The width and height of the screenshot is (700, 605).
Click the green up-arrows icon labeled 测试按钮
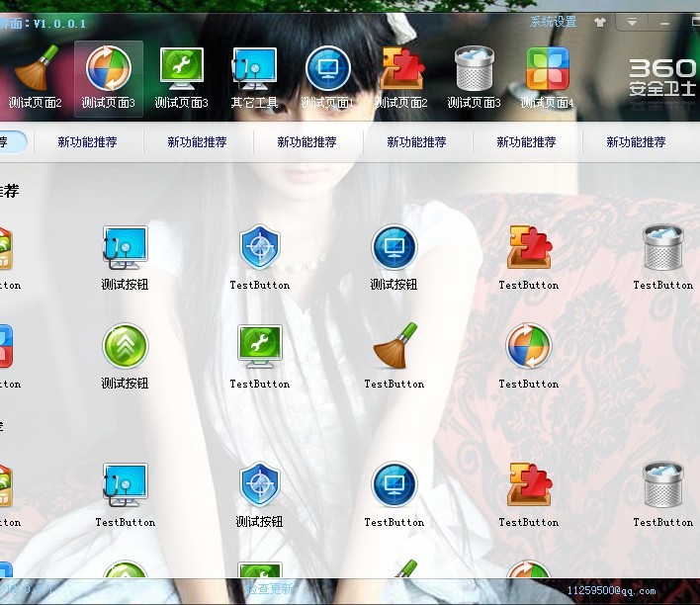pyautogui.click(x=125, y=356)
